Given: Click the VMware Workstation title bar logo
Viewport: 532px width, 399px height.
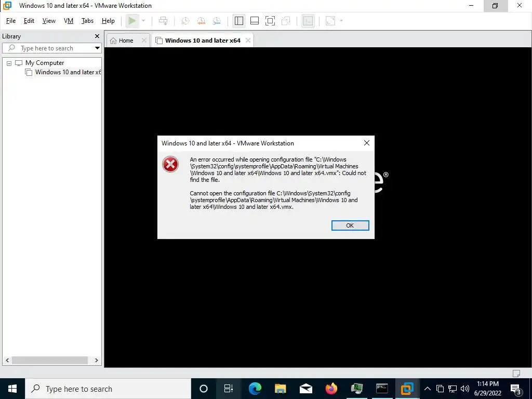Looking at the screenshot, I should tap(7, 5).
